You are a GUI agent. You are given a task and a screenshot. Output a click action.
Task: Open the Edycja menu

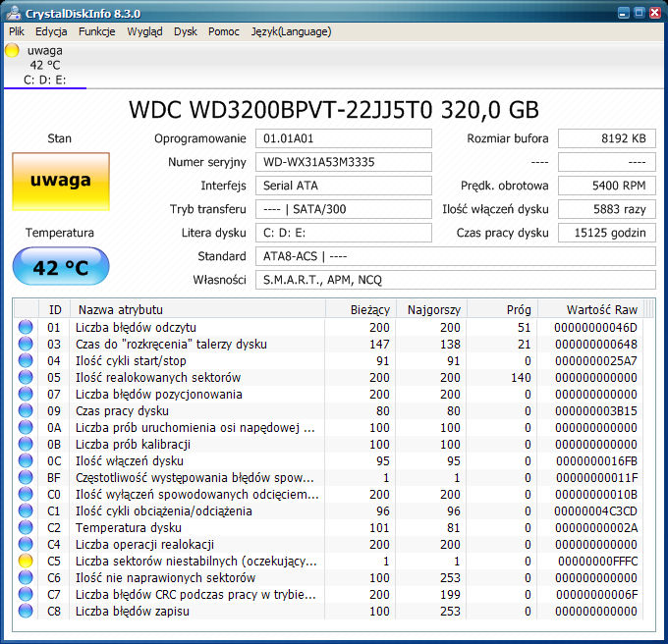(51, 32)
